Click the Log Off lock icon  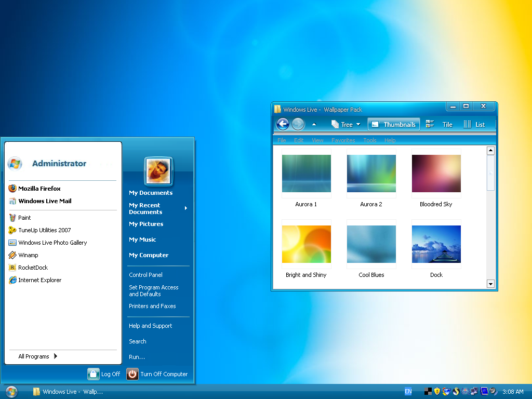pos(94,374)
